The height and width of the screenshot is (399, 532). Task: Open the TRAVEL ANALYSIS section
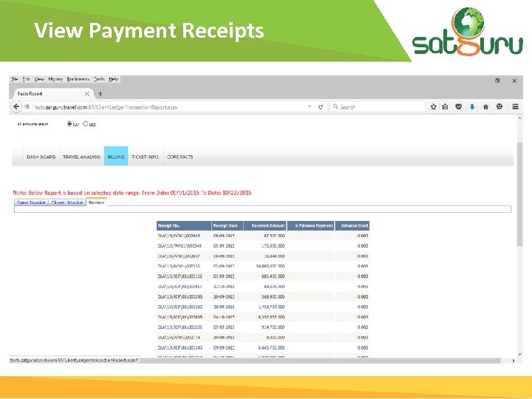(x=81, y=157)
